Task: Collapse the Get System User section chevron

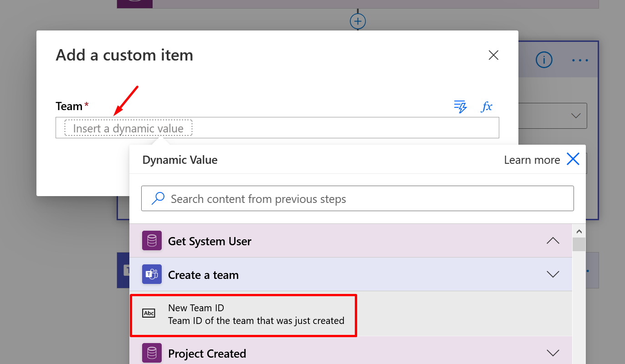Action: [x=553, y=241]
